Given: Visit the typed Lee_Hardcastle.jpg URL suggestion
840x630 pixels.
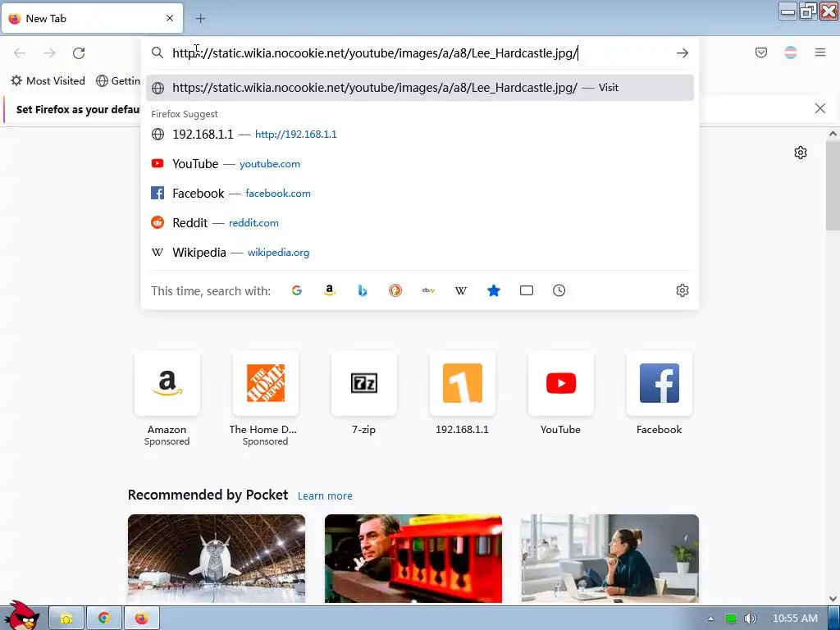Looking at the screenshot, I should click(419, 88).
